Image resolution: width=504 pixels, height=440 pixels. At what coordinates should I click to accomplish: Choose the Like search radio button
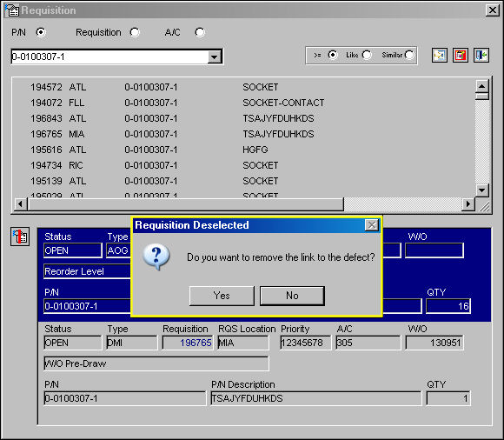click(367, 55)
